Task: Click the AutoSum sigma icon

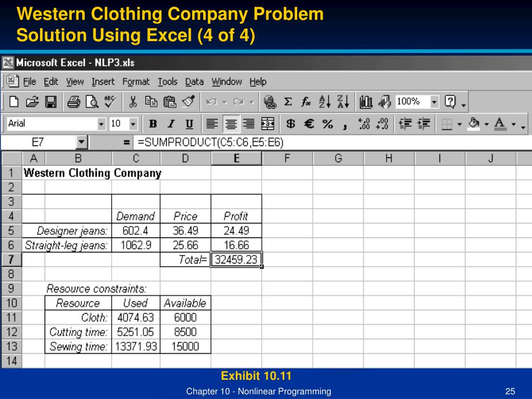Action: coord(288,101)
